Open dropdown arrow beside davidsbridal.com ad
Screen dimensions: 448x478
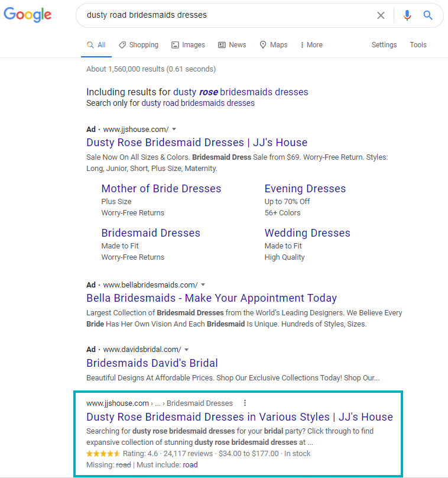pos(186,350)
